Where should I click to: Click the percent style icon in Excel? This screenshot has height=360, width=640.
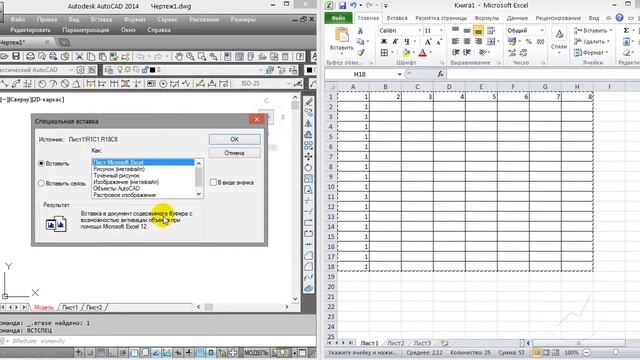tap(529, 41)
